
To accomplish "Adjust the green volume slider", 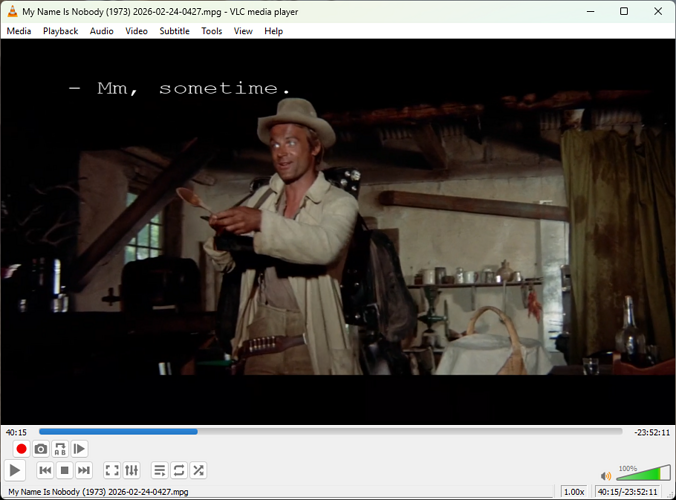I will (x=643, y=473).
